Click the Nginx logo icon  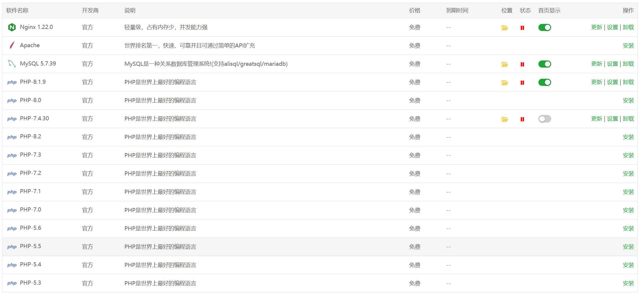coord(12,27)
